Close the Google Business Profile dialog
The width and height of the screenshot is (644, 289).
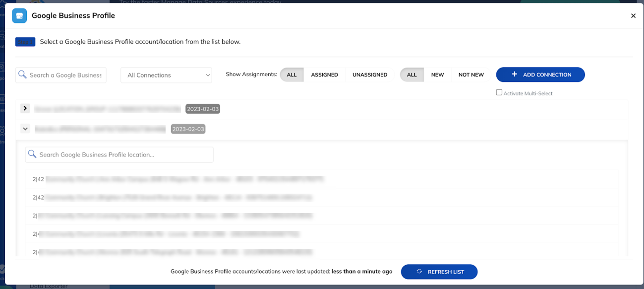633,16
